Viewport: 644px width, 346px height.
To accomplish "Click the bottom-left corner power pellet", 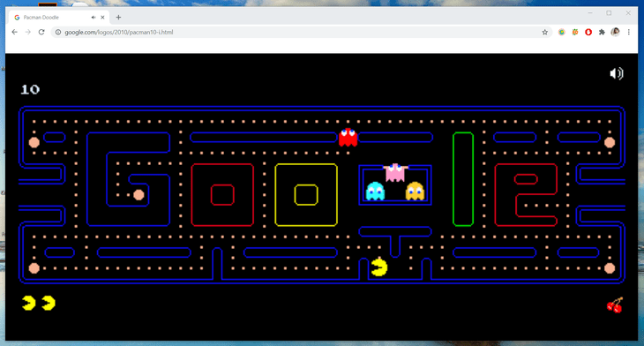I will coord(34,268).
